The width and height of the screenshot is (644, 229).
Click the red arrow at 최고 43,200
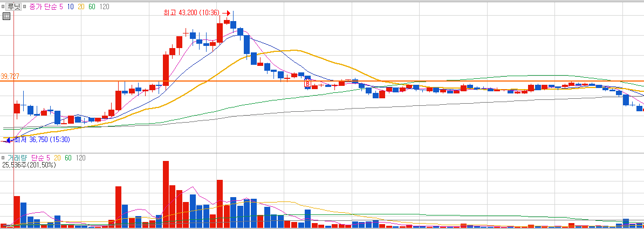click(x=226, y=13)
